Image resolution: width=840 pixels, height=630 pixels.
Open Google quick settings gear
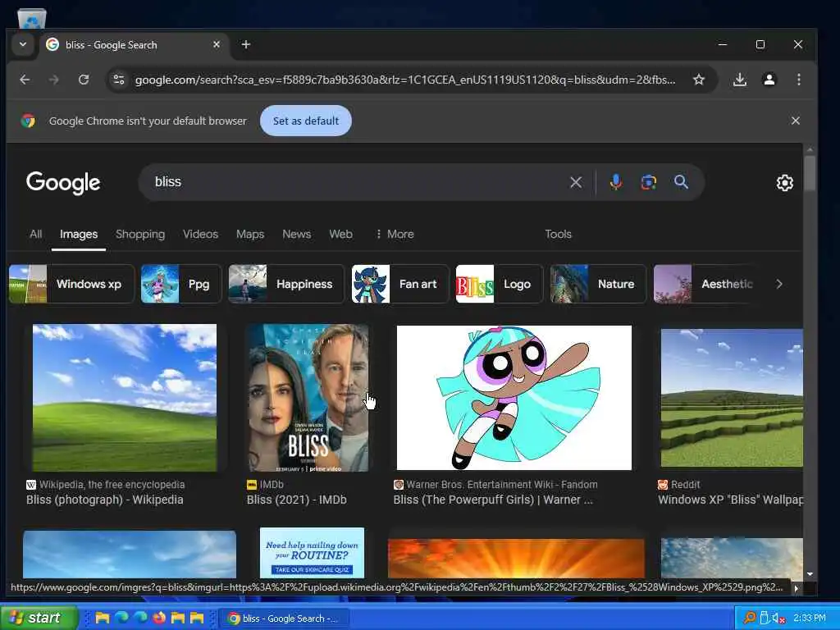click(785, 183)
